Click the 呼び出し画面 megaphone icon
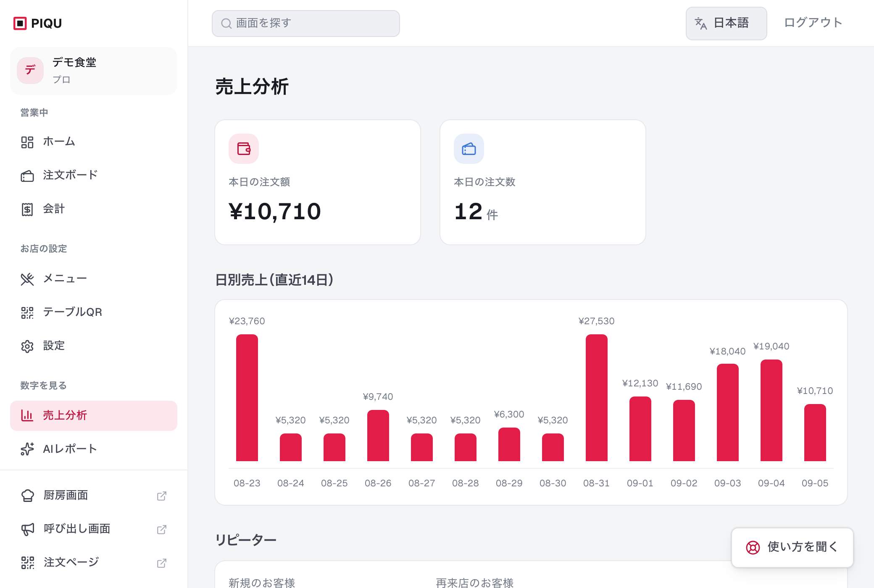This screenshot has height=588, width=874. 28,529
